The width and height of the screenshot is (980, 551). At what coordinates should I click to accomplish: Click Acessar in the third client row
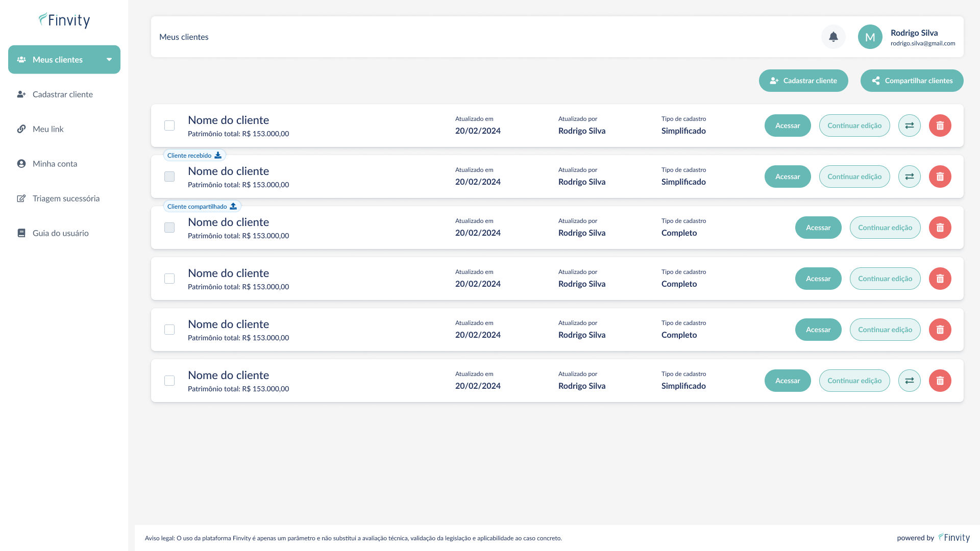pyautogui.click(x=818, y=228)
